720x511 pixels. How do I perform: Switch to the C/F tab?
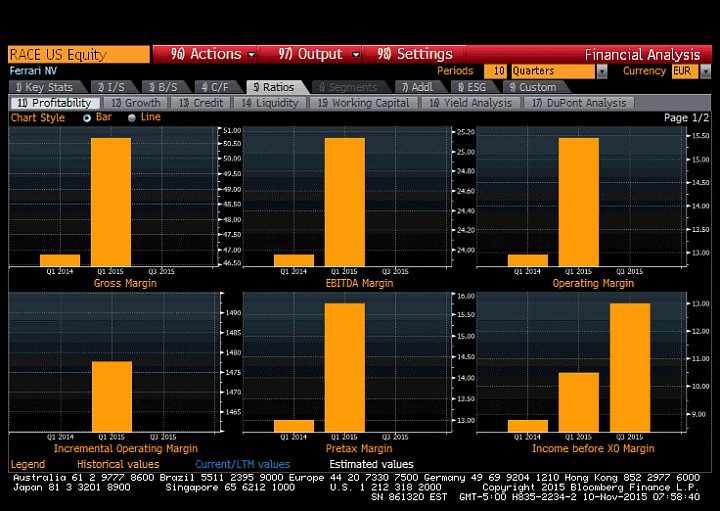click(x=219, y=87)
